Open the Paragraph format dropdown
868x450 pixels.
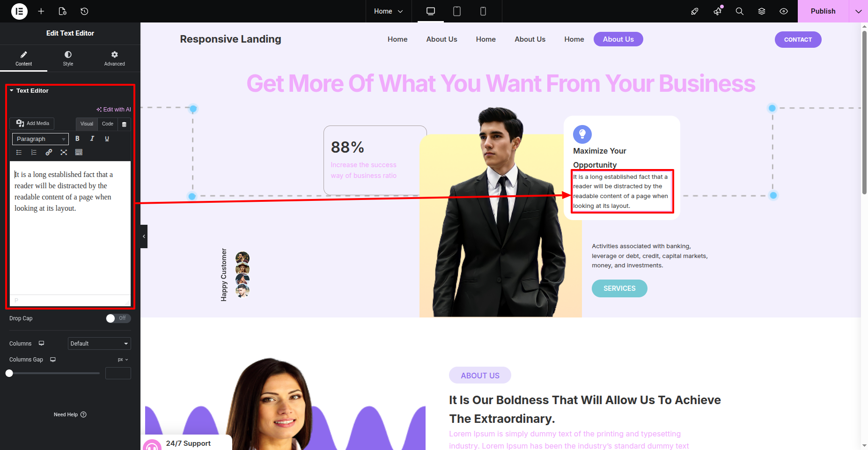(40, 139)
